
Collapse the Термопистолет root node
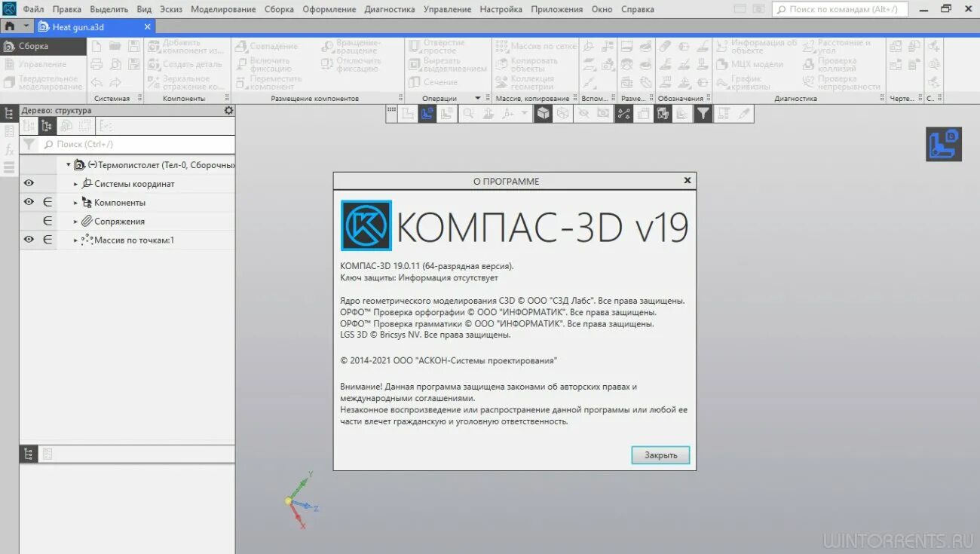[x=68, y=164]
